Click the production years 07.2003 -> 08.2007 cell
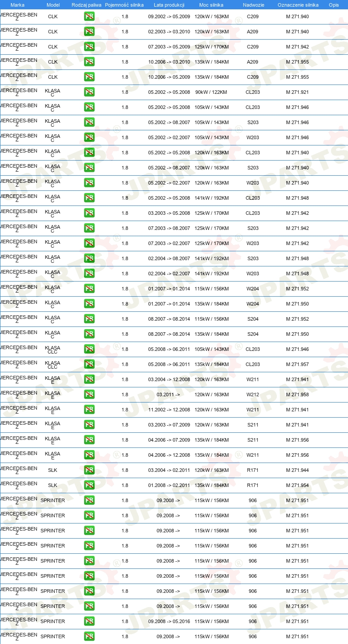 (x=169, y=228)
